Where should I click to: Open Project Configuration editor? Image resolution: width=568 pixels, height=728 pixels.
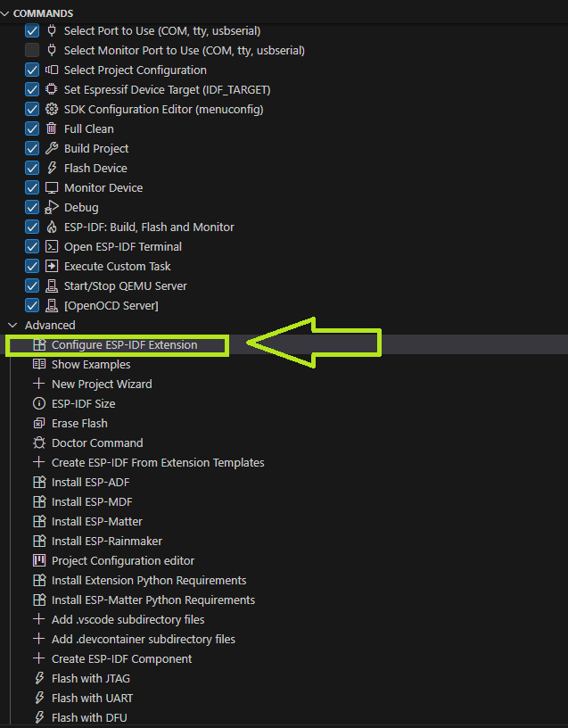(x=123, y=560)
